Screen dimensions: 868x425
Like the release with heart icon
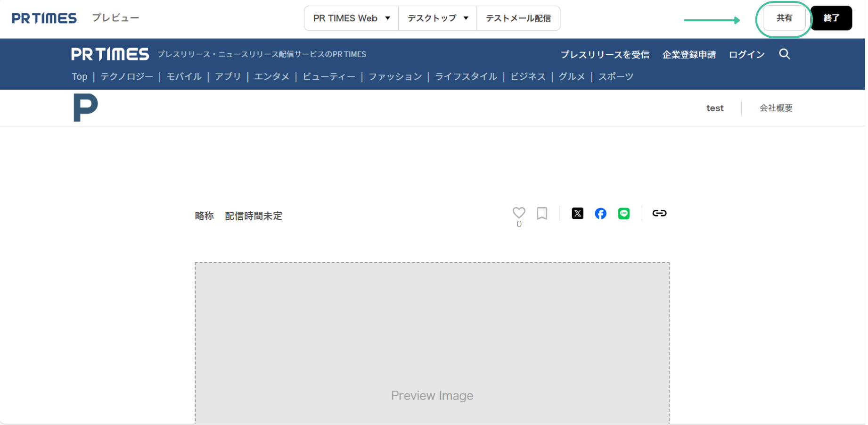(519, 213)
